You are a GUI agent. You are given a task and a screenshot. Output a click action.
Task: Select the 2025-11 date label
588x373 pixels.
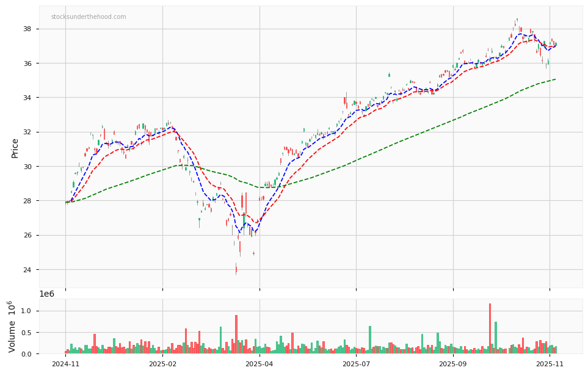tap(549, 363)
